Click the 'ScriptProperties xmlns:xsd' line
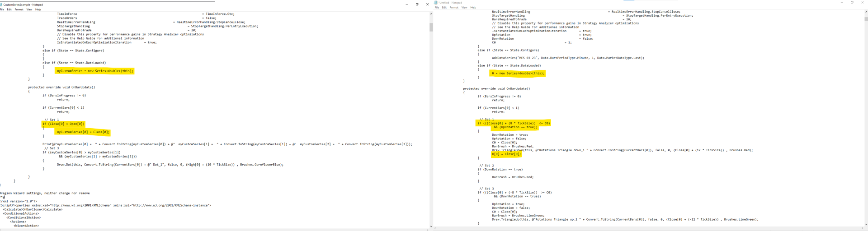This screenshot has height=231, width=868. click(105, 205)
